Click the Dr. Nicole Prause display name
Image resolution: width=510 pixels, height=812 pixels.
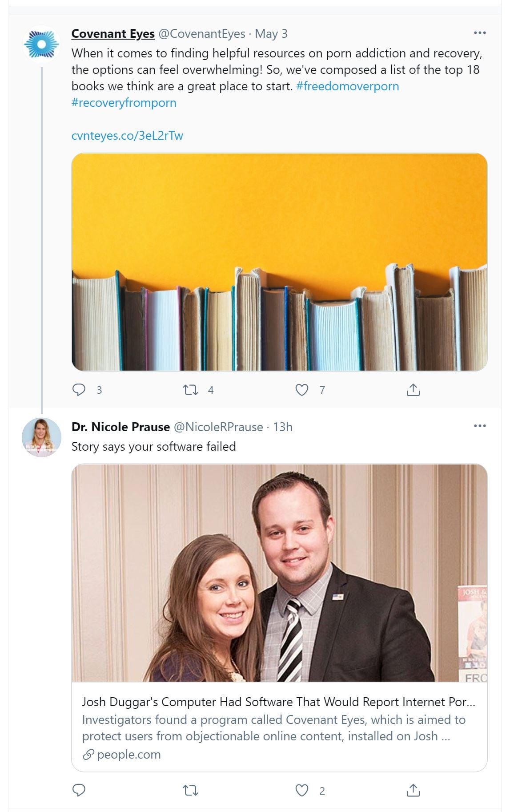tap(120, 427)
